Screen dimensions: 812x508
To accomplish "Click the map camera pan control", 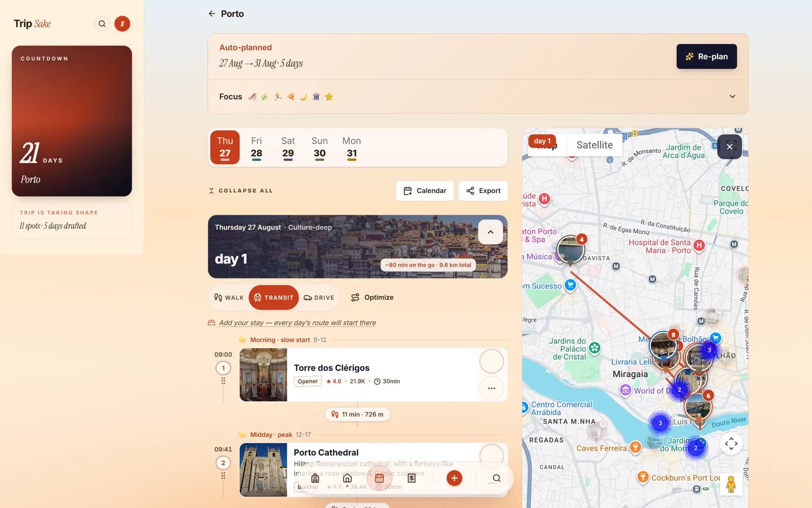I will [731, 443].
